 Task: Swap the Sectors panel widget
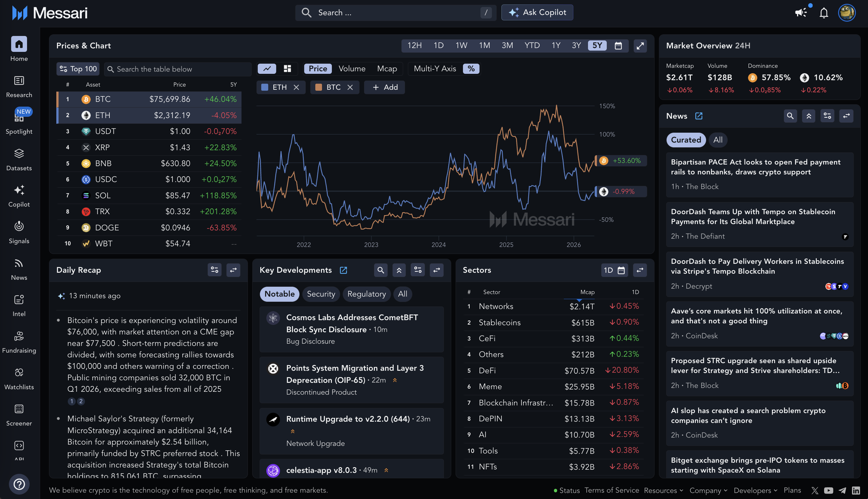coord(640,270)
